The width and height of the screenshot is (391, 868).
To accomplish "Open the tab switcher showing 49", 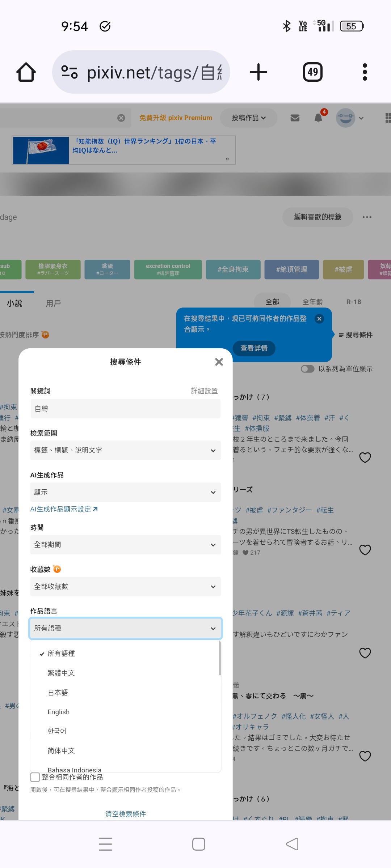I will tap(313, 72).
